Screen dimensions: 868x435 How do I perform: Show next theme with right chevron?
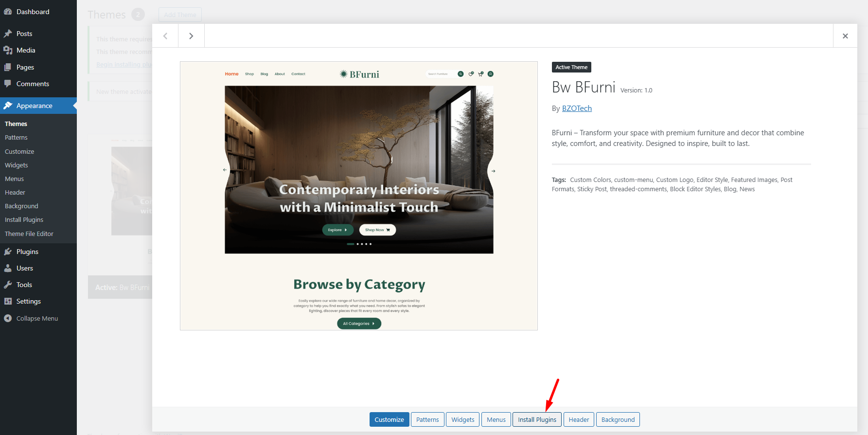click(x=191, y=36)
